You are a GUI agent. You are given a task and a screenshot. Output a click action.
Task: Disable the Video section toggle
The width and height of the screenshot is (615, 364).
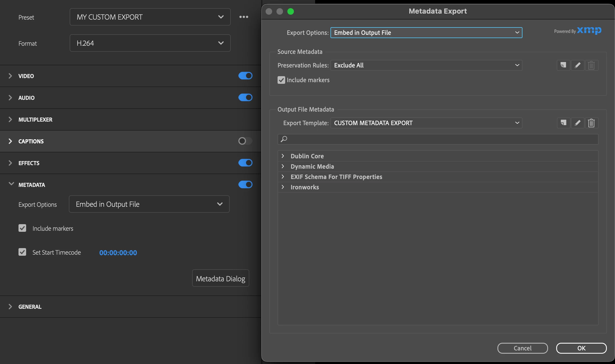tap(245, 76)
